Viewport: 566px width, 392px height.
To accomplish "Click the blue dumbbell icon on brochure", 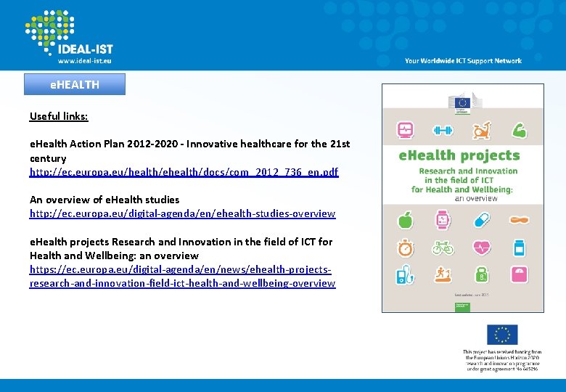I will pyautogui.click(x=443, y=131).
